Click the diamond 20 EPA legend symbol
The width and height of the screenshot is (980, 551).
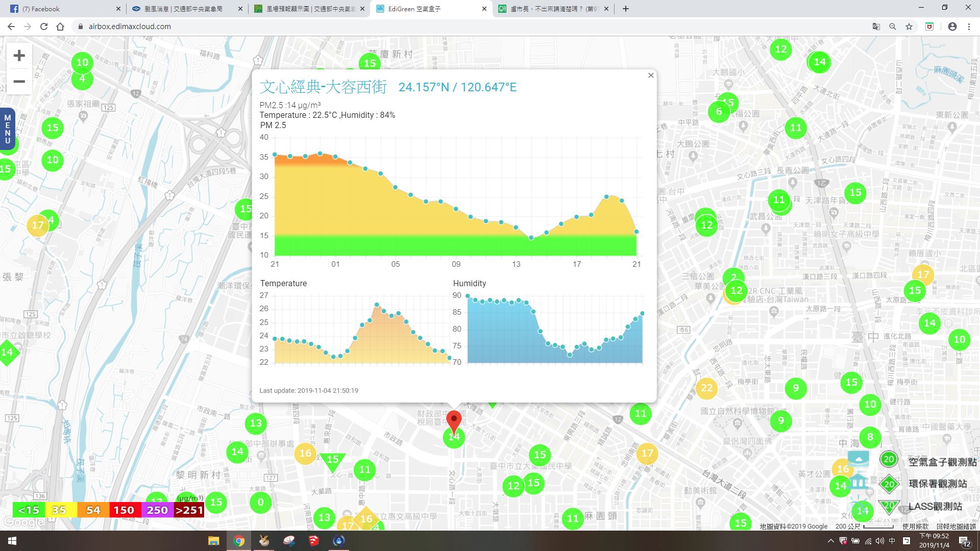889,484
